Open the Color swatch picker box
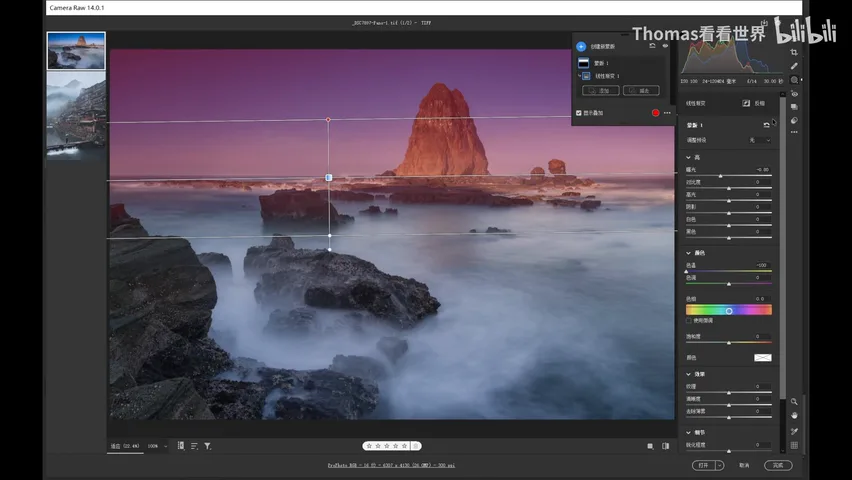The width and height of the screenshot is (852, 480). 762,358
